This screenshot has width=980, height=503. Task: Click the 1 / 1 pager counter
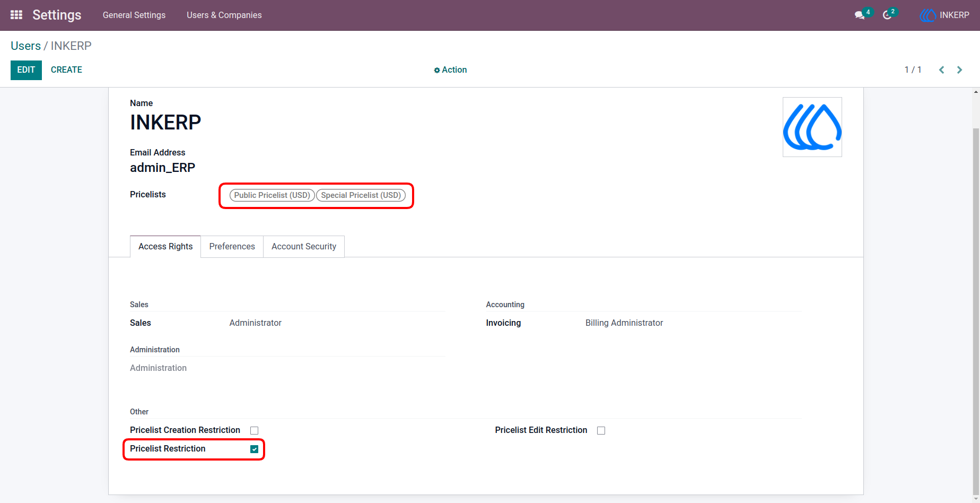[x=913, y=70]
